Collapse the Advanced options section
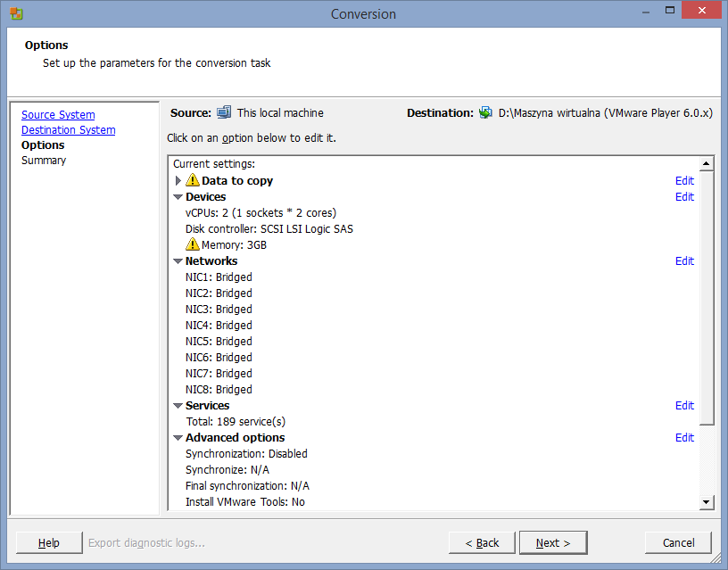728x570 pixels. click(x=178, y=438)
